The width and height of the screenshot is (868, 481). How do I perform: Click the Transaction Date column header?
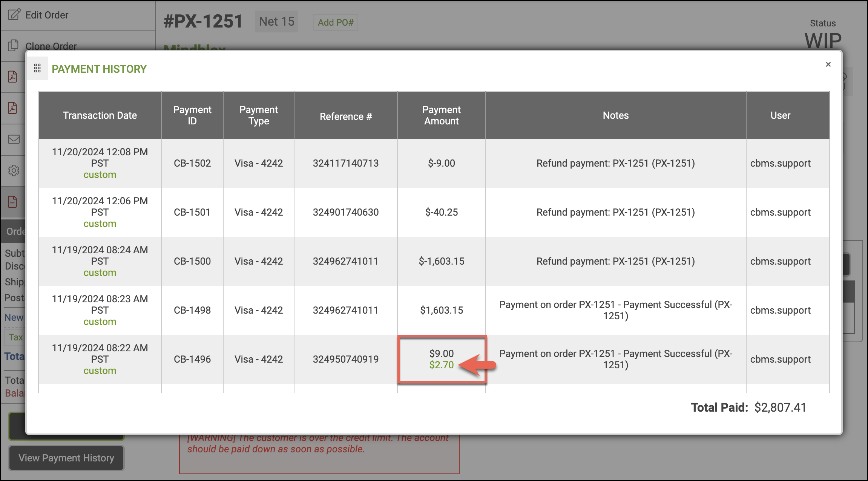(x=100, y=115)
